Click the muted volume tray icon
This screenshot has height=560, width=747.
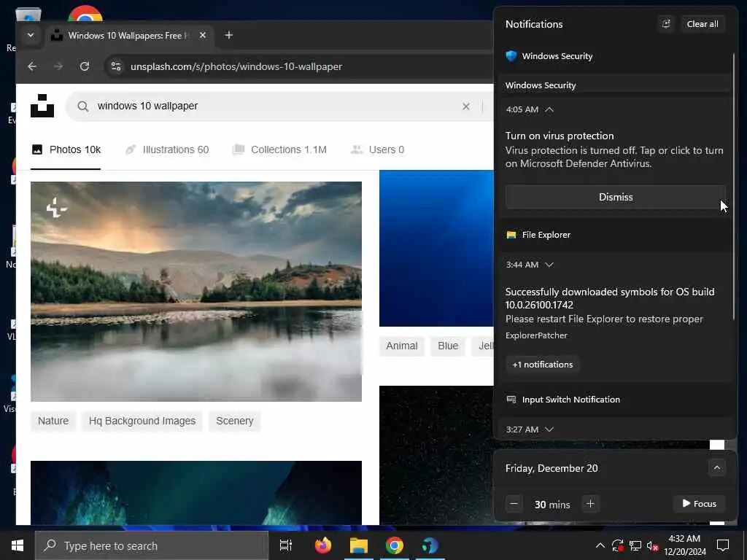(x=652, y=545)
